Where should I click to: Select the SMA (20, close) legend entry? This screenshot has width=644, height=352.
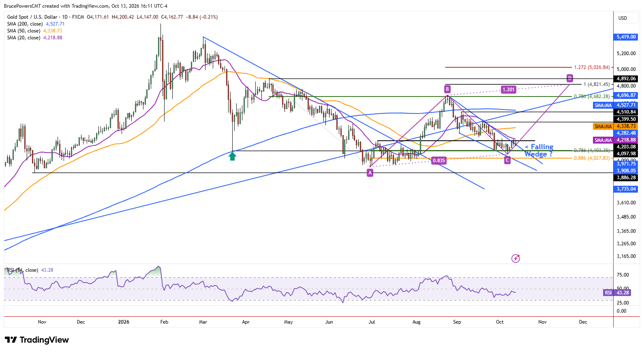pyautogui.click(x=24, y=38)
